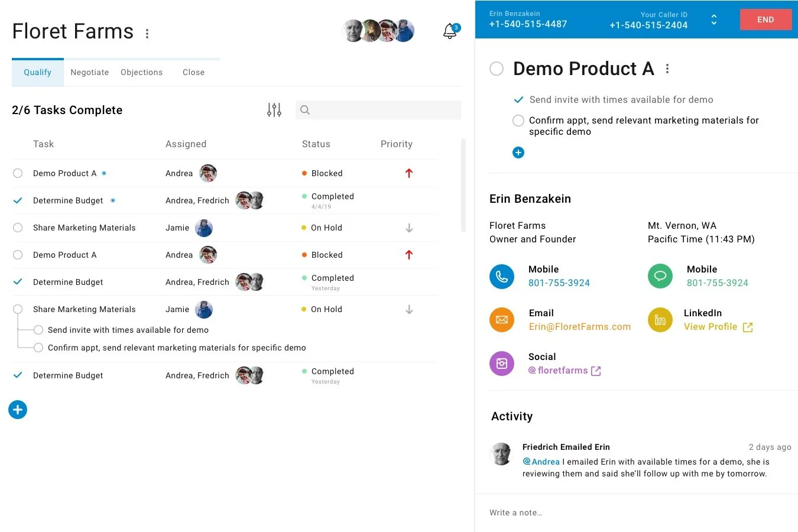Click On Hold status of first Share Marketing Materials
798x532 pixels.
pos(322,228)
